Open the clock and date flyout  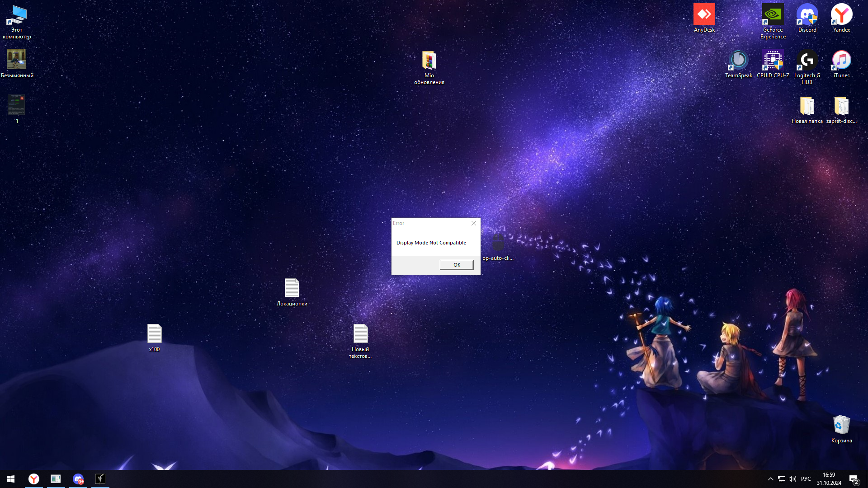[829, 479]
